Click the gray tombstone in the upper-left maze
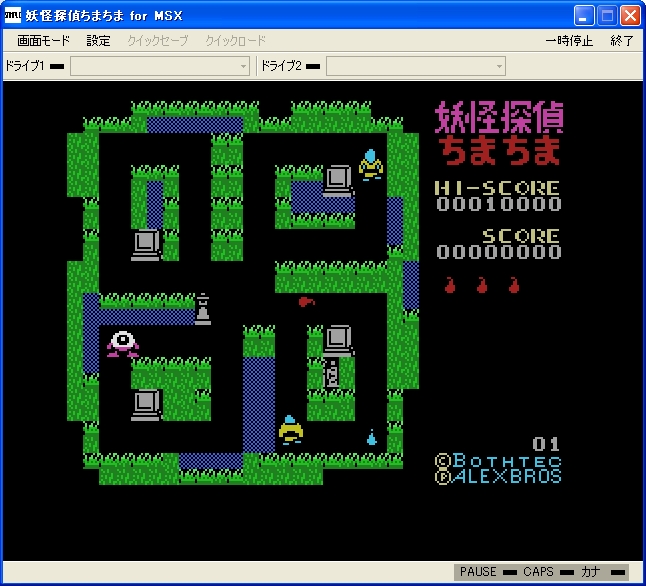The image size is (646, 586). coord(147,245)
